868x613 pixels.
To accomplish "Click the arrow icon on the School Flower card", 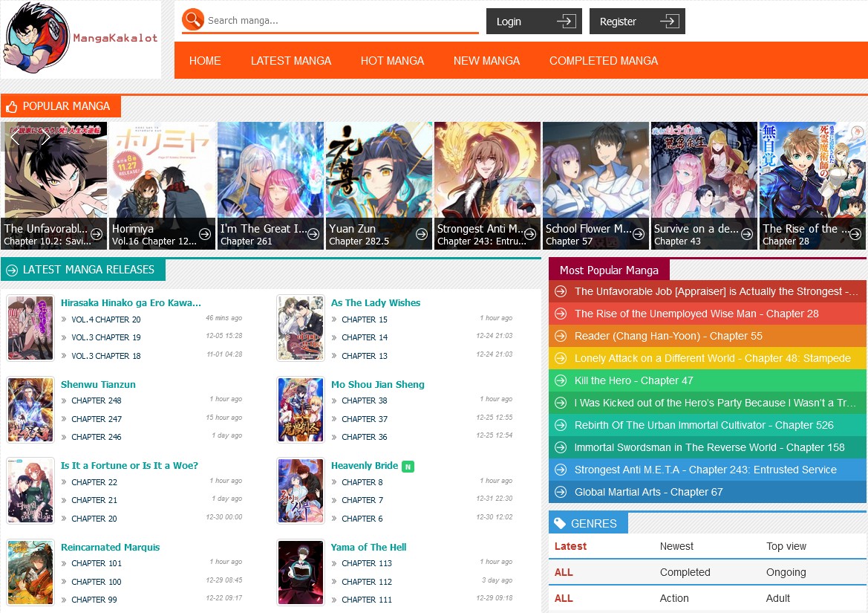I will [639, 234].
